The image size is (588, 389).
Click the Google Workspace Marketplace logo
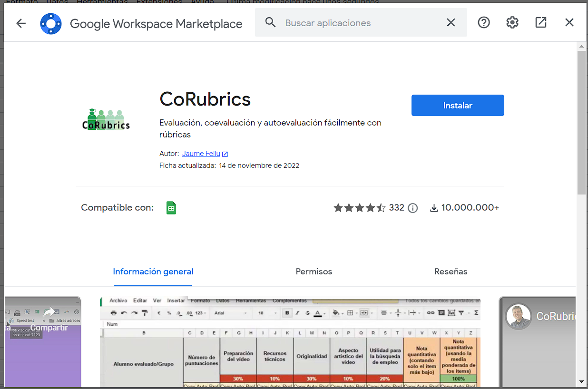[x=51, y=23]
